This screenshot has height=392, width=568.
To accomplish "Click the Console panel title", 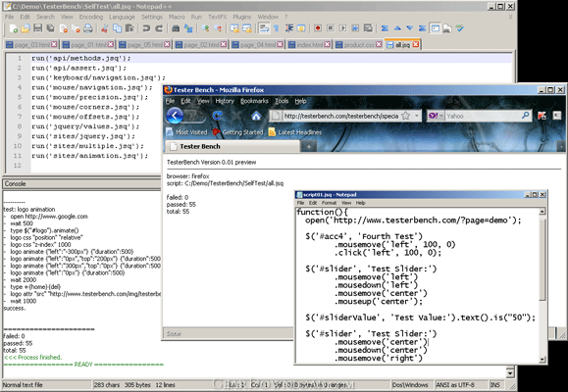I will click(x=16, y=183).
